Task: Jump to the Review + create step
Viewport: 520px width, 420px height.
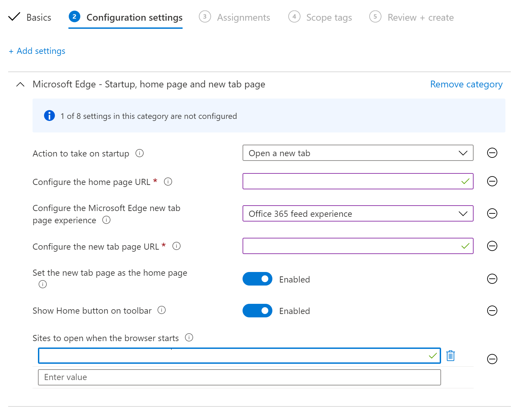Action: click(x=412, y=17)
